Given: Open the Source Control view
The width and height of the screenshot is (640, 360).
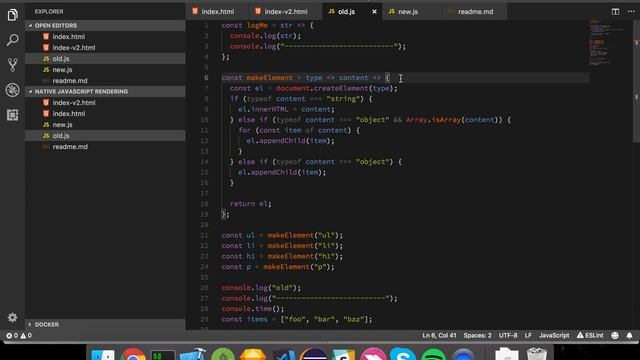Looking at the screenshot, I should tap(13, 65).
